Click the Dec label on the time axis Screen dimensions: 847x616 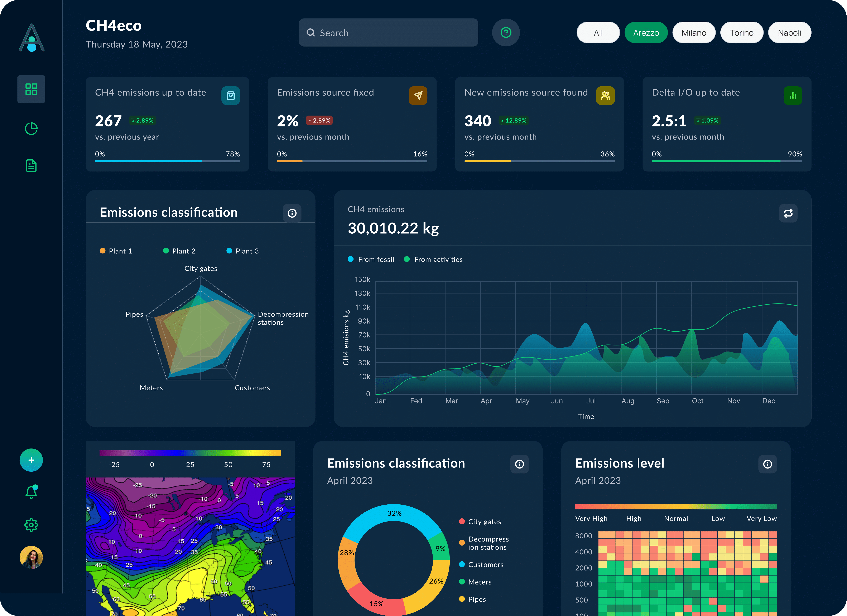769,401
